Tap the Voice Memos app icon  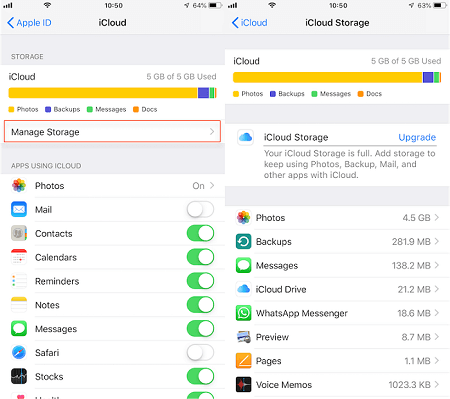244,384
